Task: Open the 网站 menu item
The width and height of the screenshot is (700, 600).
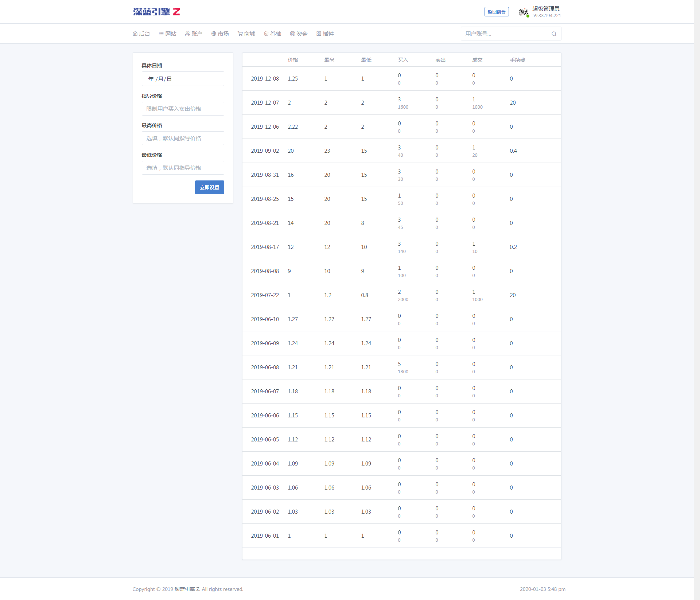Action: click(168, 34)
